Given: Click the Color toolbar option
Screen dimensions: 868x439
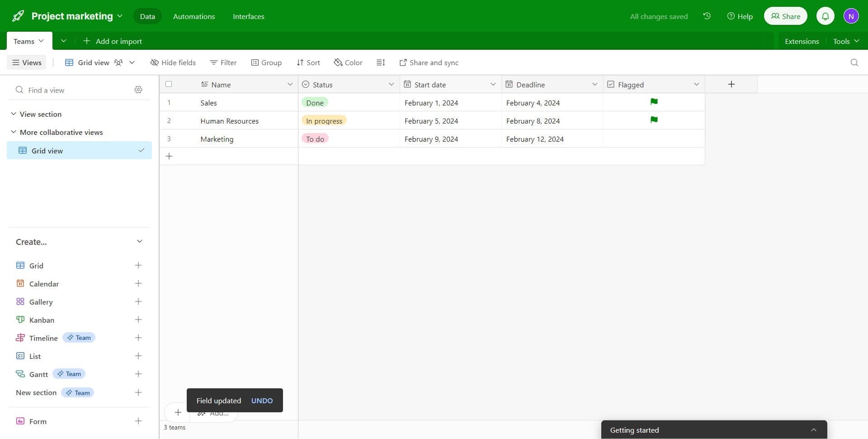Looking at the screenshot, I should 348,62.
